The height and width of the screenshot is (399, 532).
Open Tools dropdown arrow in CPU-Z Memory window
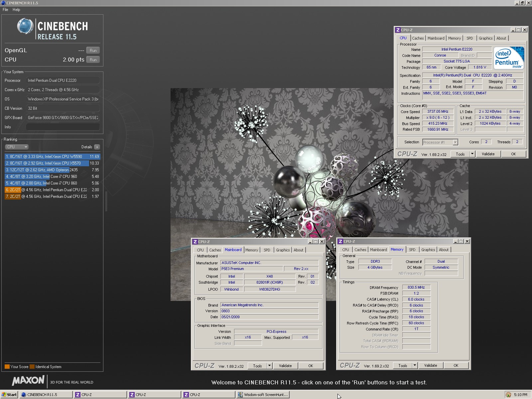coord(415,365)
